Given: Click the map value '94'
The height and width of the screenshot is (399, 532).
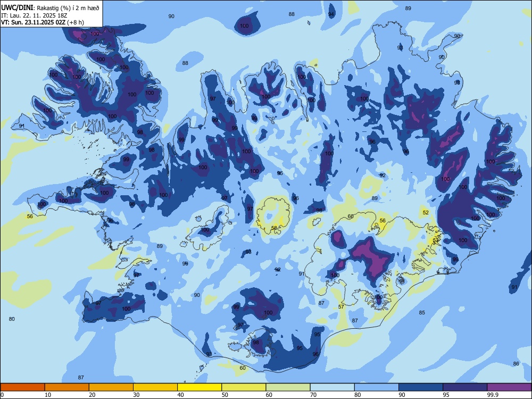Looking at the screenshot, I should 331,14.
